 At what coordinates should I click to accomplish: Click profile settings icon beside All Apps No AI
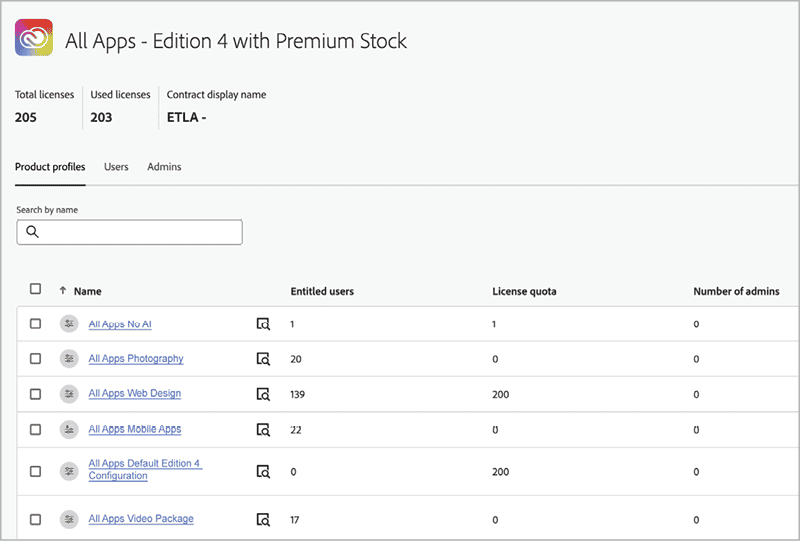click(69, 324)
